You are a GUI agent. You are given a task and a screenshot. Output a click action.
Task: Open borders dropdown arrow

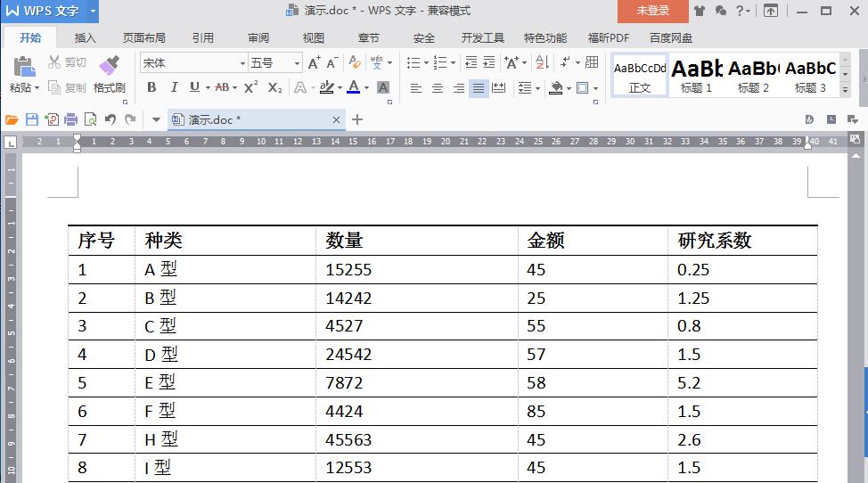tap(595, 88)
